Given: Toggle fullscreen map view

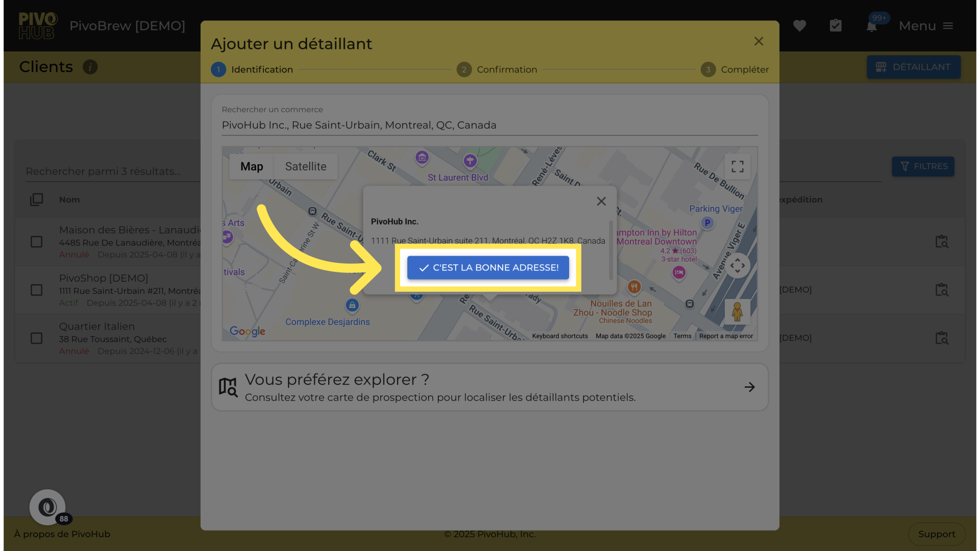Looking at the screenshot, I should tap(737, 166).
